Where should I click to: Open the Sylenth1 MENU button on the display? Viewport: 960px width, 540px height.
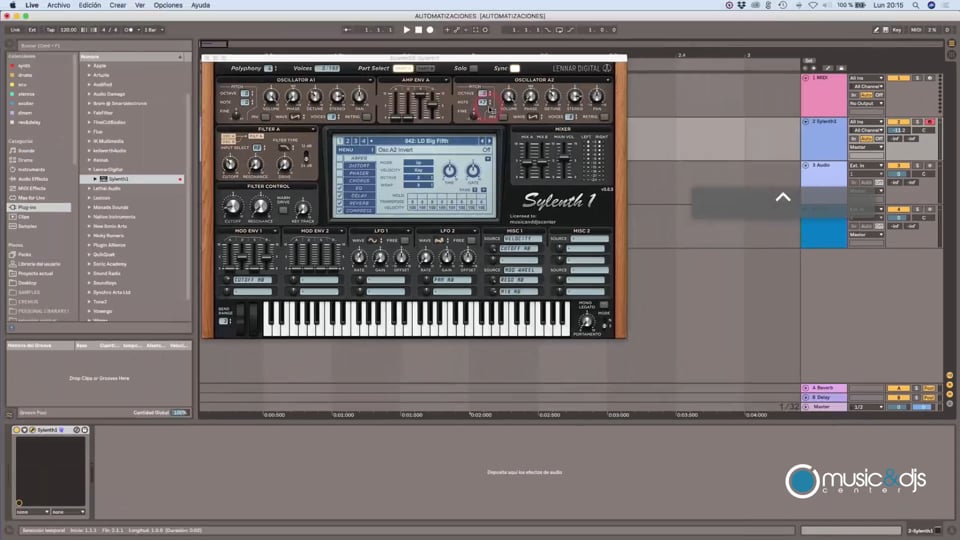[x=355, y=149]
